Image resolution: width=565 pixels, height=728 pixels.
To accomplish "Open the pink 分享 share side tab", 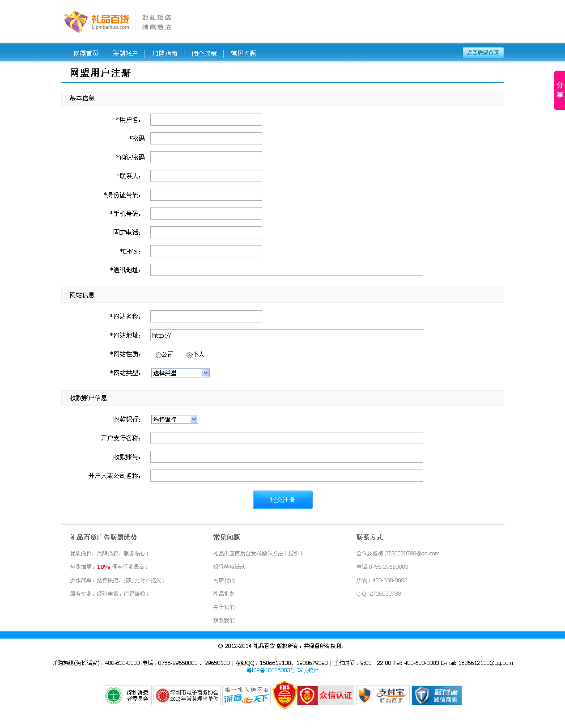I will (x=559, y=90).
